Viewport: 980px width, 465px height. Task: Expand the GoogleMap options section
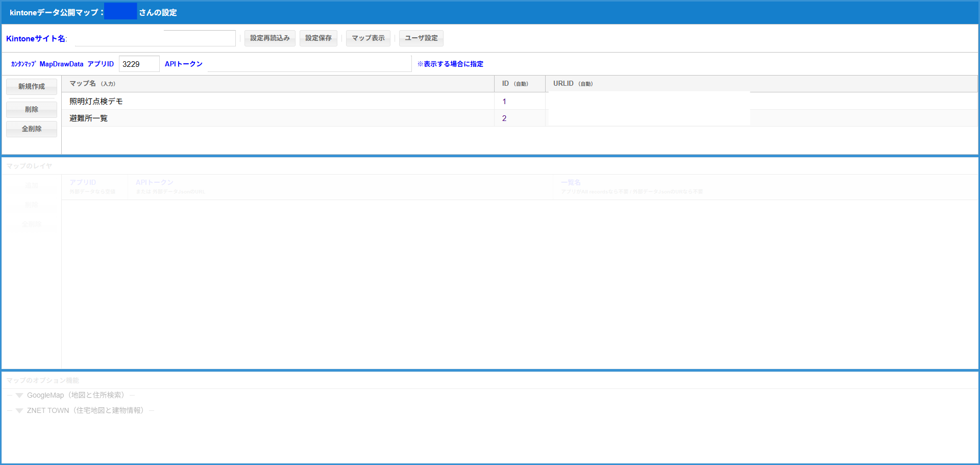click(19, 396)
